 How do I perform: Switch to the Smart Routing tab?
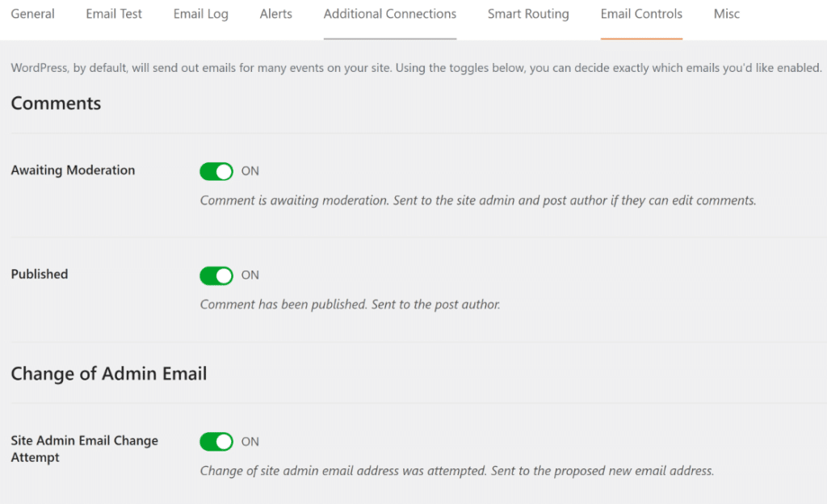(528, 14)
